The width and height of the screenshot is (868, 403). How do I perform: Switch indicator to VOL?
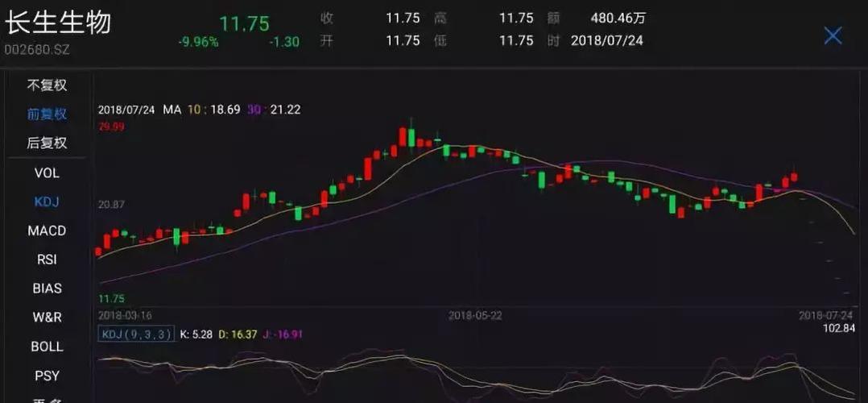click(x=47, y=173)
